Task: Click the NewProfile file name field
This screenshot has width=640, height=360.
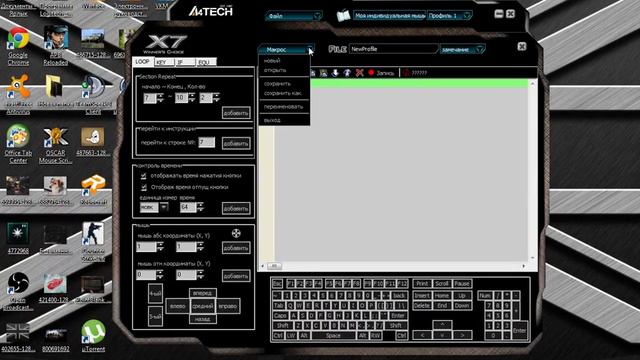Action: tap(393, 49)
